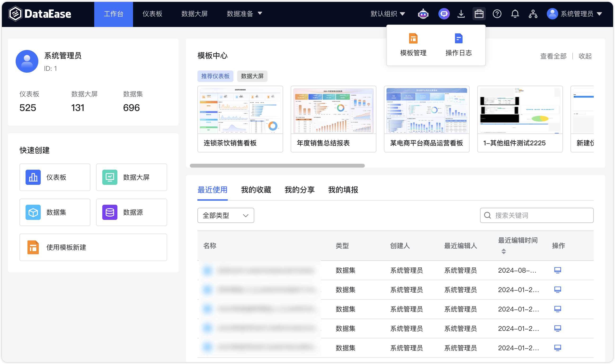Click 收起 to collapse template center
Image resolution: width=615 pixels, height=364 pixels.
pos(585,56)
